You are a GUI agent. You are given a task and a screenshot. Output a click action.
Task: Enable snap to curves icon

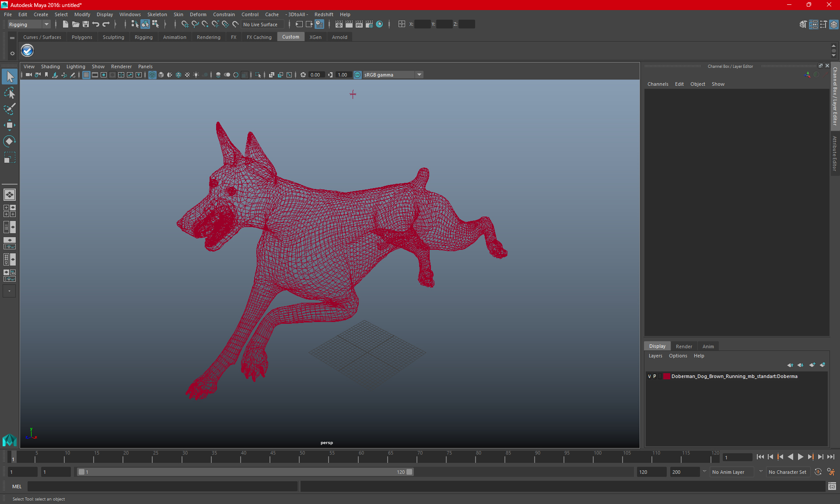(195, 24)
